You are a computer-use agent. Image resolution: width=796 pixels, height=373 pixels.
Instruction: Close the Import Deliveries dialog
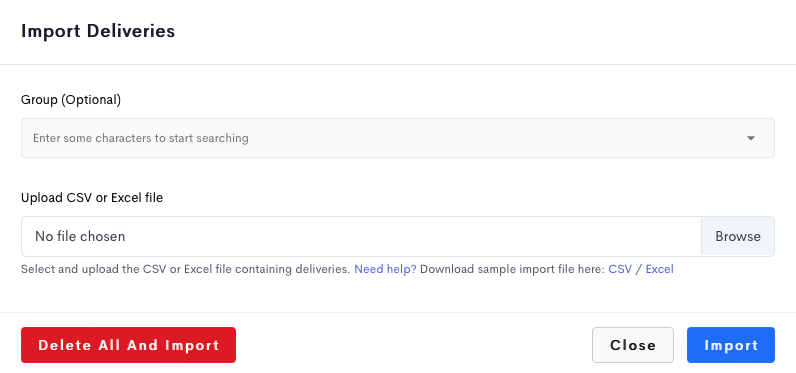click(633, 345)
